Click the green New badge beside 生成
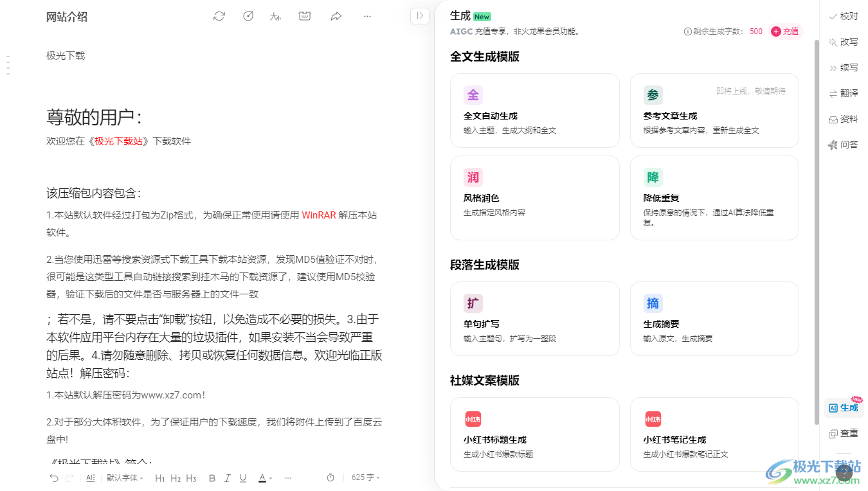Screen dimensions: 868x491 (482, 17)
